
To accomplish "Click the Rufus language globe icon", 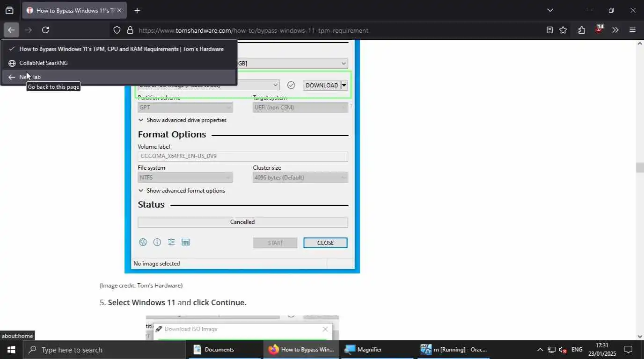I will tap(143, 242).
